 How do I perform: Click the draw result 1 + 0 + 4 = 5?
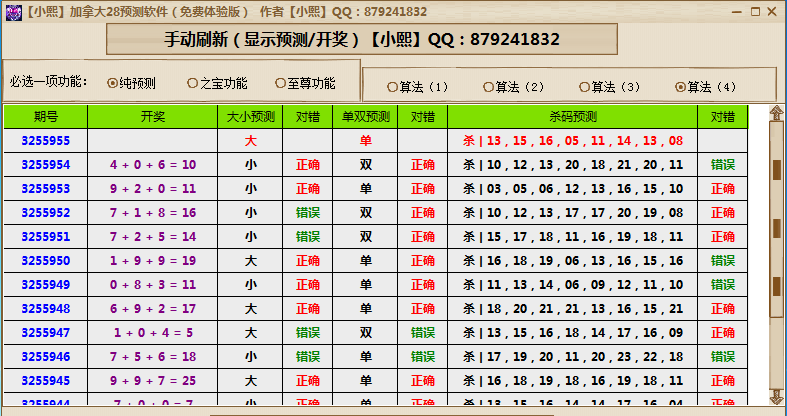[x=153, y=333]
